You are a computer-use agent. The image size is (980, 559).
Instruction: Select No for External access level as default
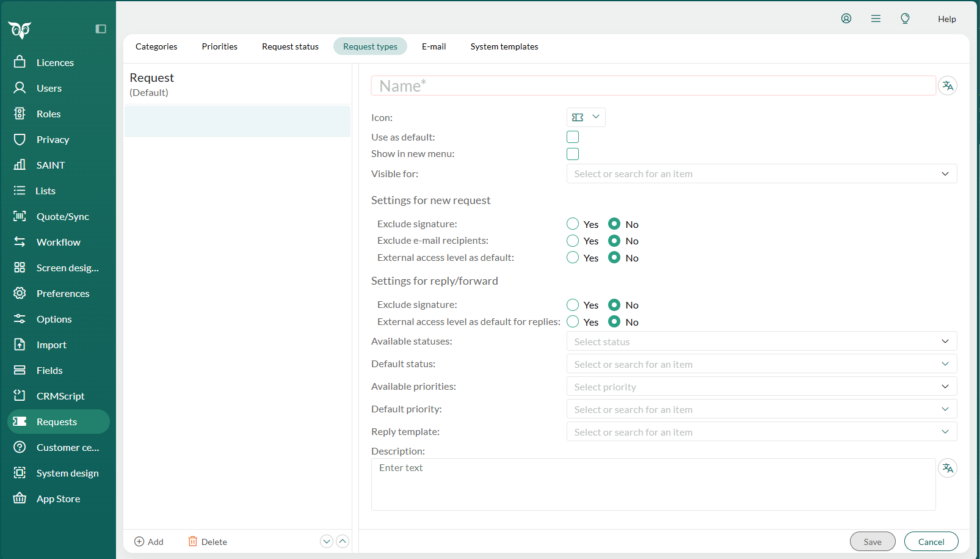coord(614,258)
